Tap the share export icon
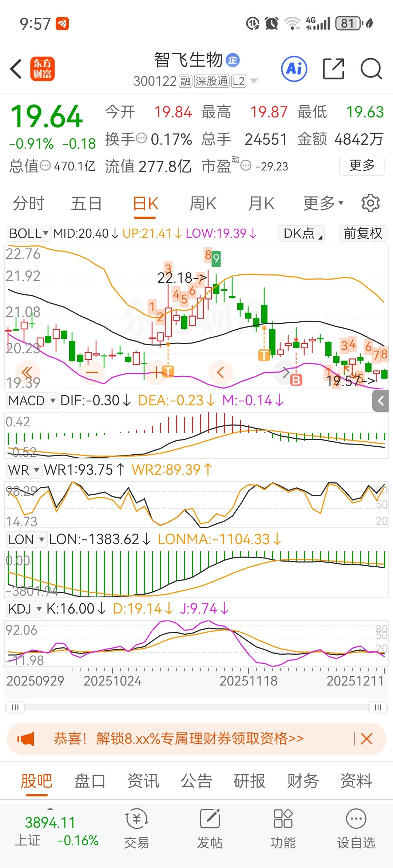Viewport: 393px width, 868px height. coord(334,69)
